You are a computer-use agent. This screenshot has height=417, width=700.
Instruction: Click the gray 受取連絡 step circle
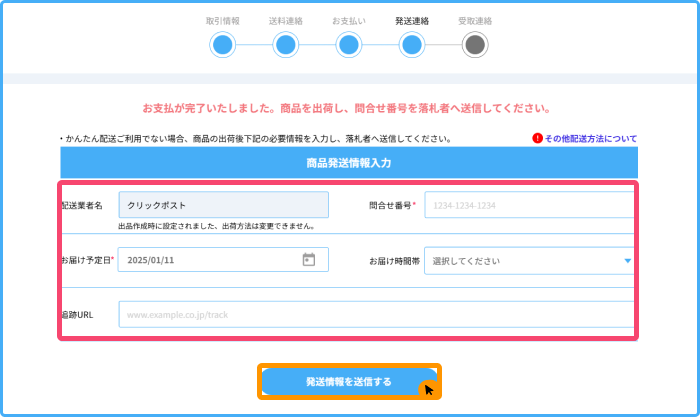pyautogui.click(x=475, y=45)
